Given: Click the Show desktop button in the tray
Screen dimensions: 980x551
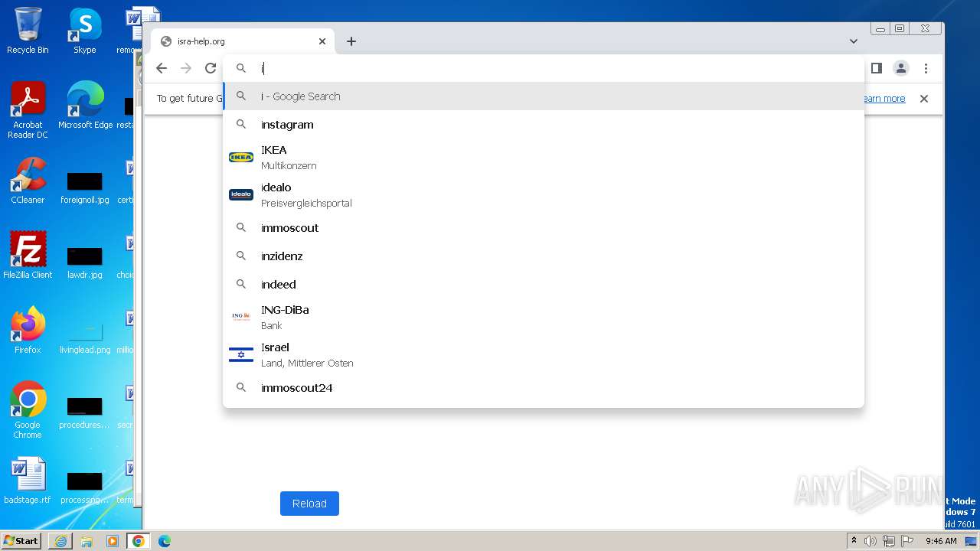Looking at the screenshot, I should coord(971,541).
